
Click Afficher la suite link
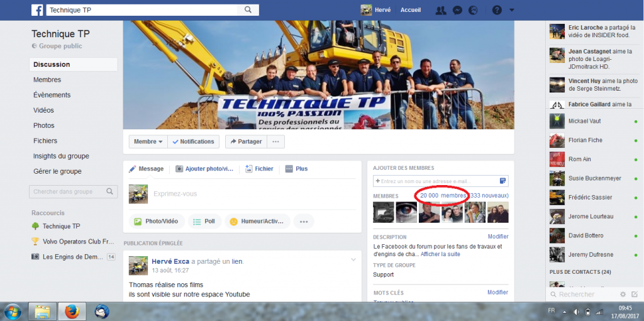(440, 254)
